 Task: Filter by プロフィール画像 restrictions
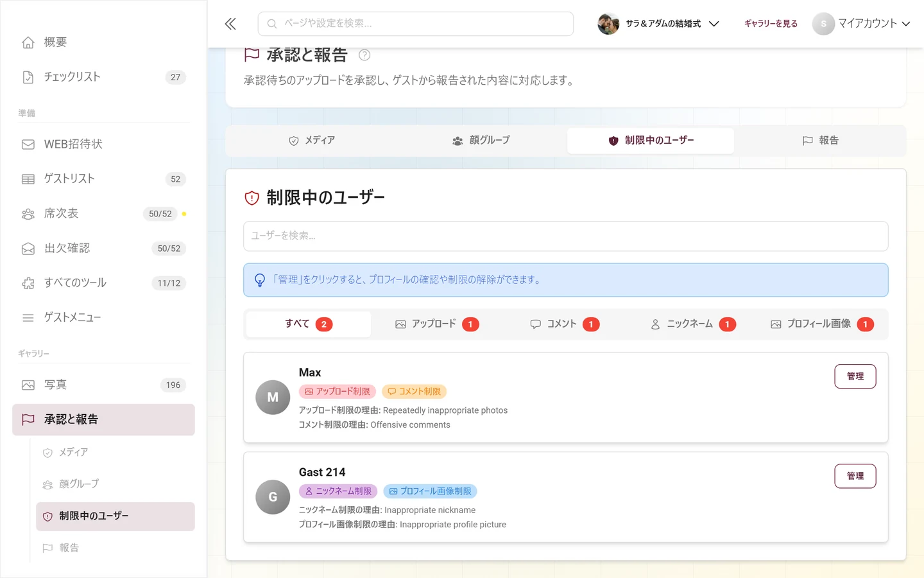pos(822,324)
